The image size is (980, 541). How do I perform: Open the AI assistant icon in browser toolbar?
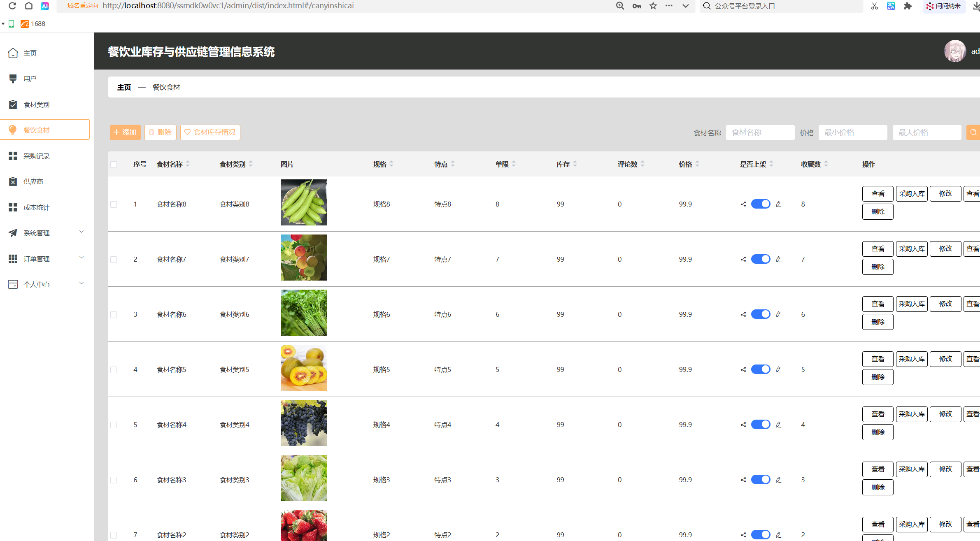click(x=45, y=6)
